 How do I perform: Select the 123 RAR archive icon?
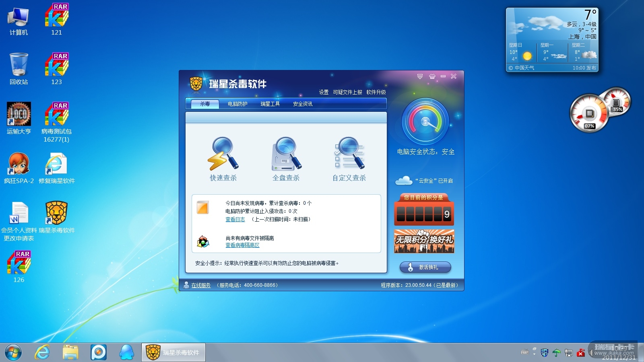[57, 69]
